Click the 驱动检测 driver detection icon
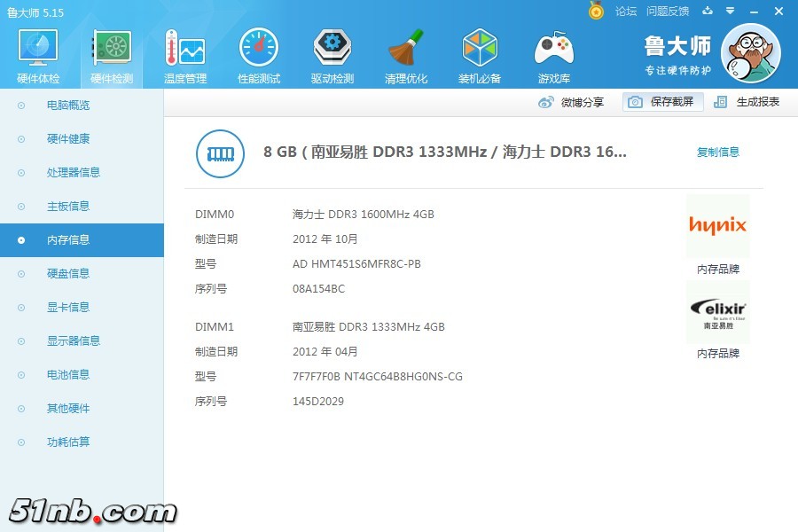Image resolution: width=798 pixels, height=532 pixels. click(x=332, y=50)
